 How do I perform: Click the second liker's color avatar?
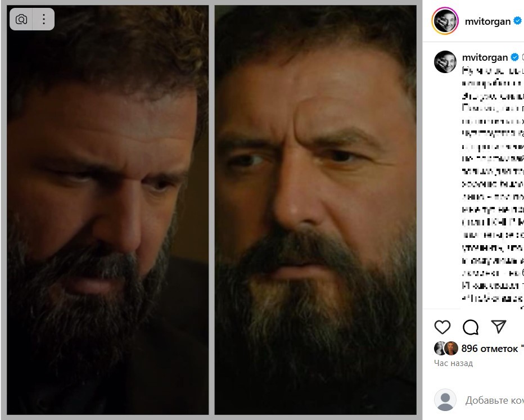coord(451,349)
